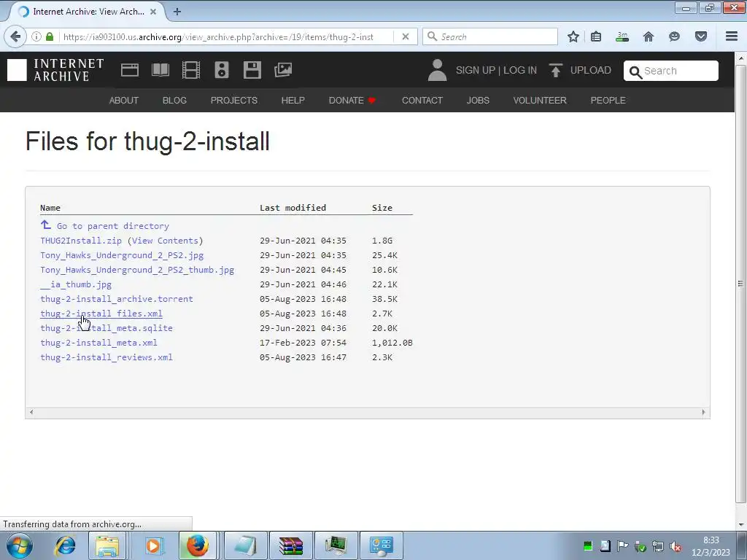The height and width of the screenshot is (560, 747).
Task: Open the Internet Archive web (Wayback) icon
Action: pyautogui.click(x=130, y=70)
